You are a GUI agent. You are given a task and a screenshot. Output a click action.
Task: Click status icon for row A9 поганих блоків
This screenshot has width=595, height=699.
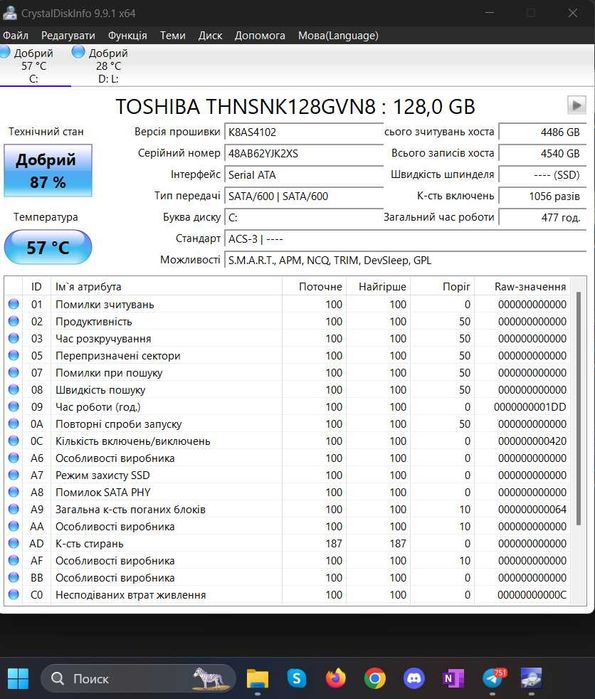(13, 509)
